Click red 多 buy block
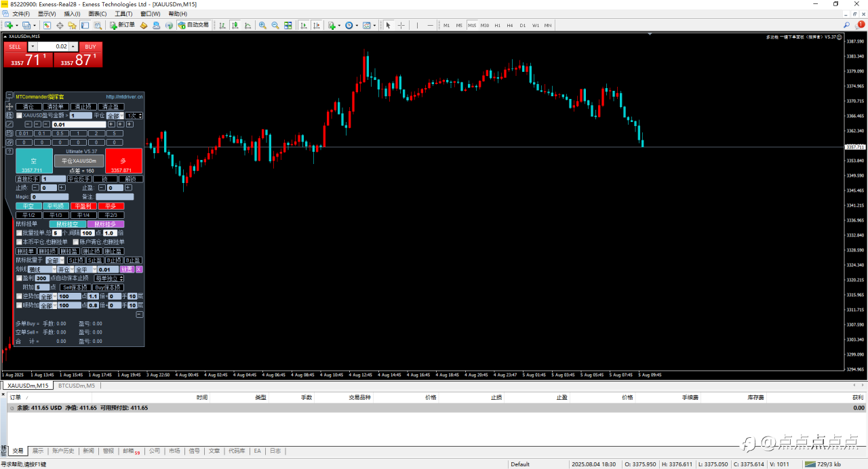Viewport: 868px width, 469px height. [x=123, y=161]
